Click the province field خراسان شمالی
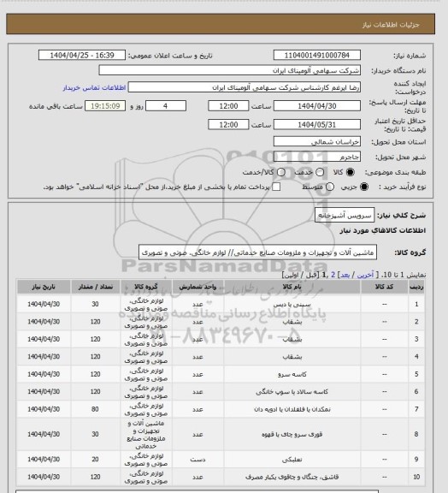This screenshot has height=493, width=448. pos(316,141)
